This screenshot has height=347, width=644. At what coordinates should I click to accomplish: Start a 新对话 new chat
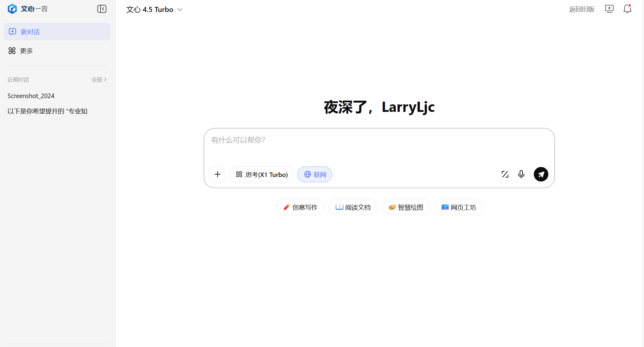coord(30,31)
